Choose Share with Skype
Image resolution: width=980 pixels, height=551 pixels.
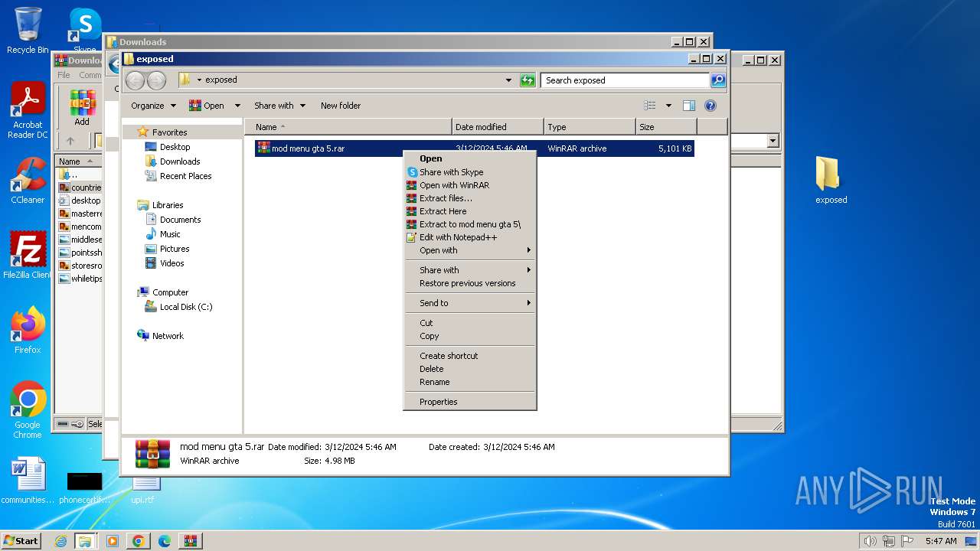click(470, 172)
